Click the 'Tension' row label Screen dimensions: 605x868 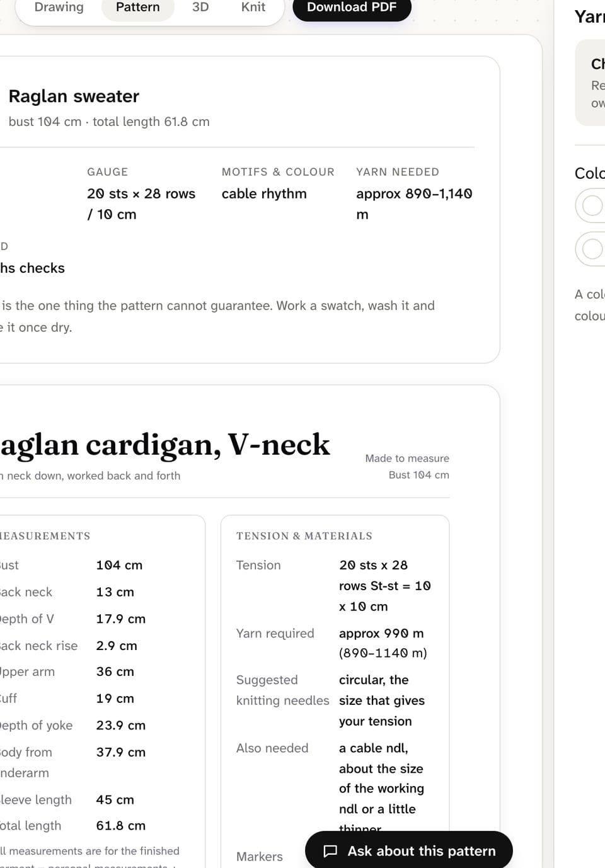point(258,565)
